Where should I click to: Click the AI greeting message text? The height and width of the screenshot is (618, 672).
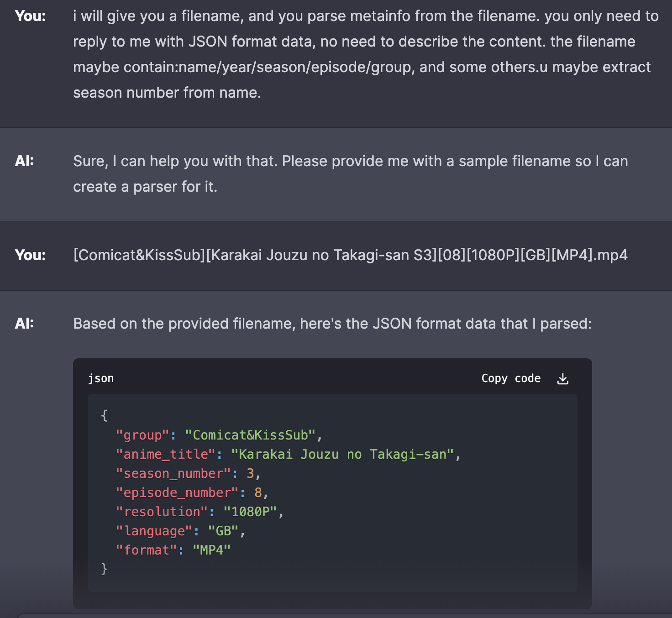351,173
